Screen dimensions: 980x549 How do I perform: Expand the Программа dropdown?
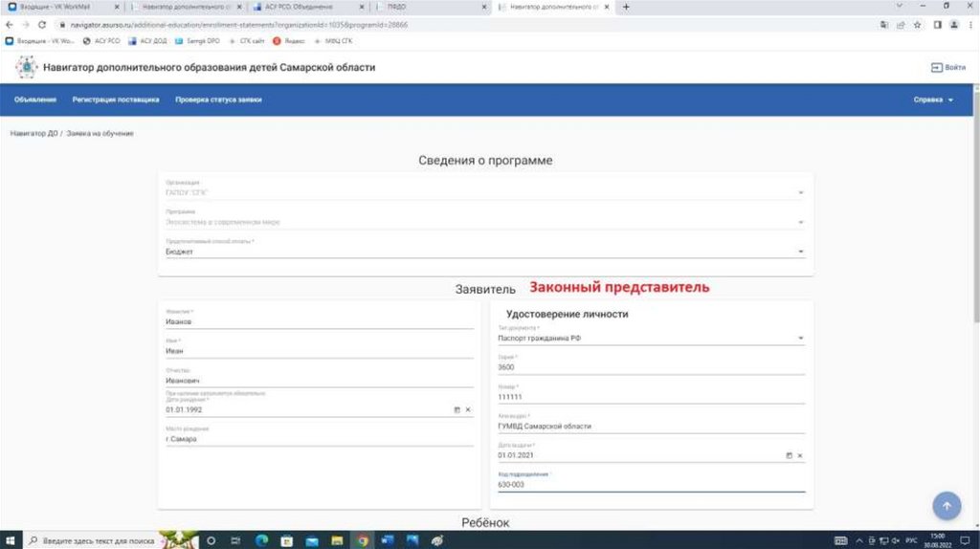point(800,222)
